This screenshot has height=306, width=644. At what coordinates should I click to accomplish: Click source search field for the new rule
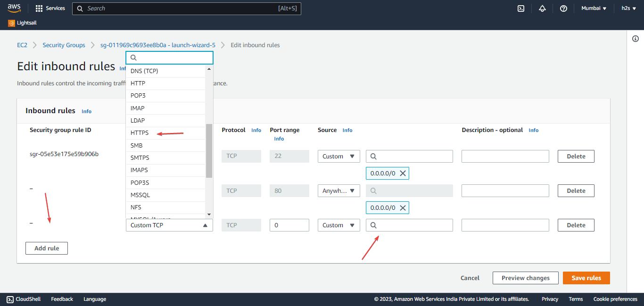(x=409, y=225)
